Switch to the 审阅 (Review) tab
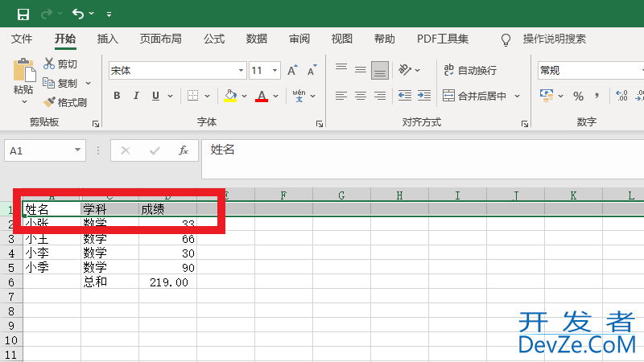644x362 pixels. [299, 39]
